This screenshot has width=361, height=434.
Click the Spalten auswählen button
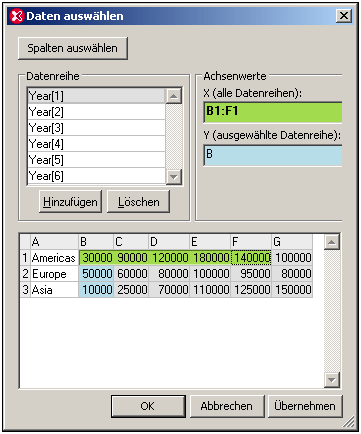click(73, 48)
